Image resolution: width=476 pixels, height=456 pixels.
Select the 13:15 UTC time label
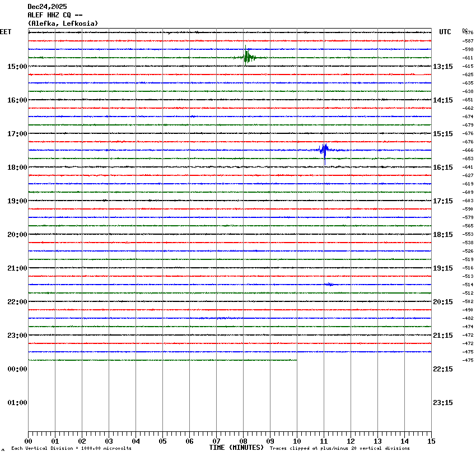pos(442,67)
